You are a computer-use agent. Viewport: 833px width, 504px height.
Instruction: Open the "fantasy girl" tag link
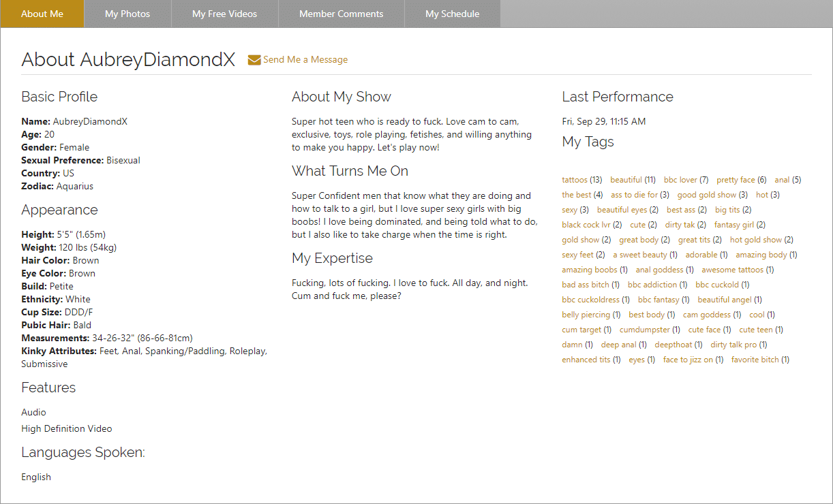[734, 225]
